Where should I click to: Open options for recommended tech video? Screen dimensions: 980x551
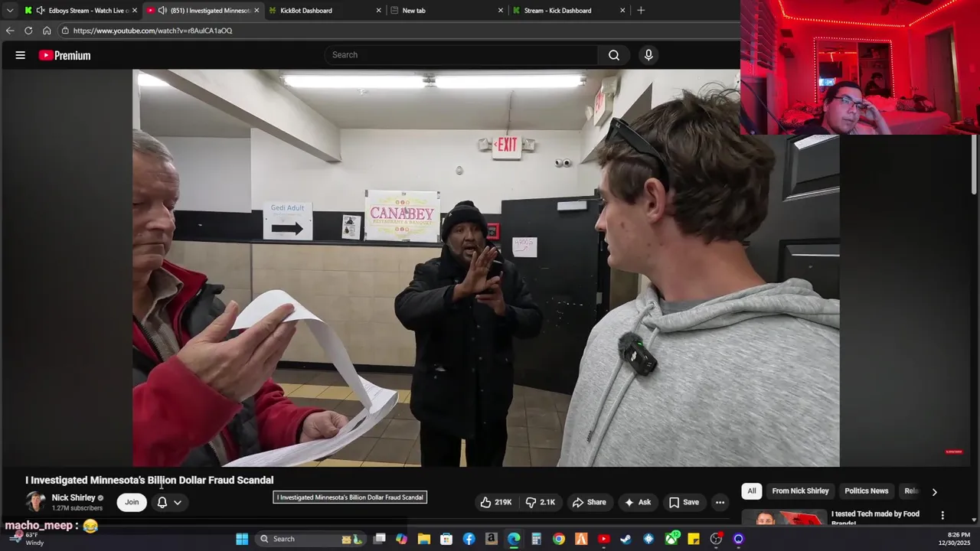pos(942,515)
